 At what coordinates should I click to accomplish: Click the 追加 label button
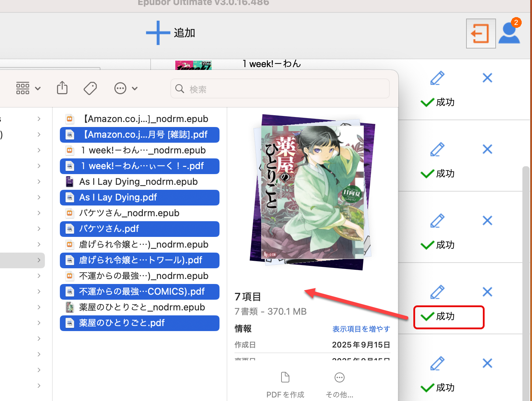185,33
